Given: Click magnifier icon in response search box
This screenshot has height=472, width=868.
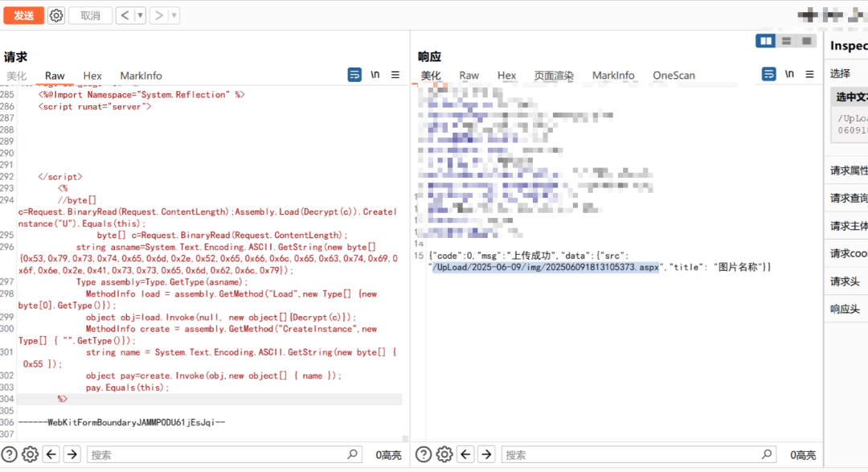Looking at the screenshot, I should click(766, 454).
